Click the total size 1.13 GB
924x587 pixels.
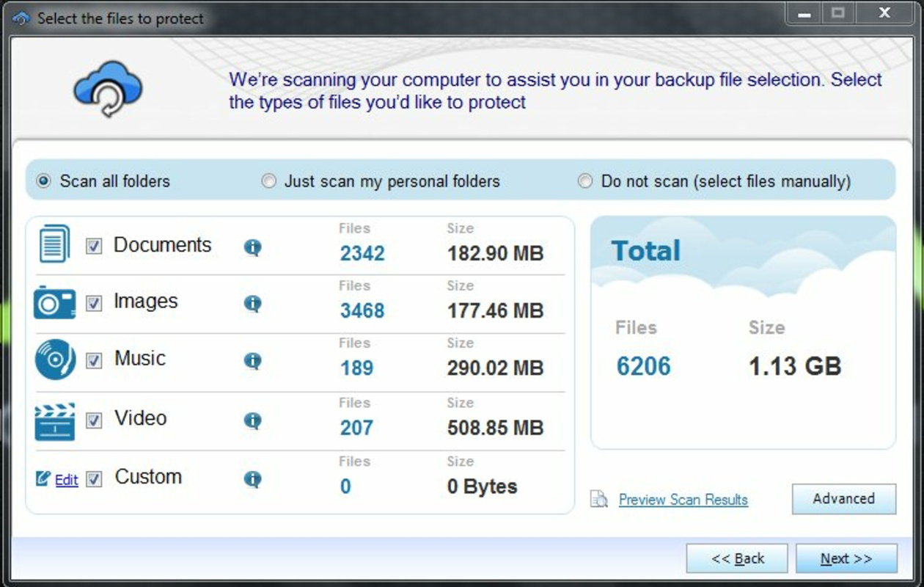[x=795, y=366]
